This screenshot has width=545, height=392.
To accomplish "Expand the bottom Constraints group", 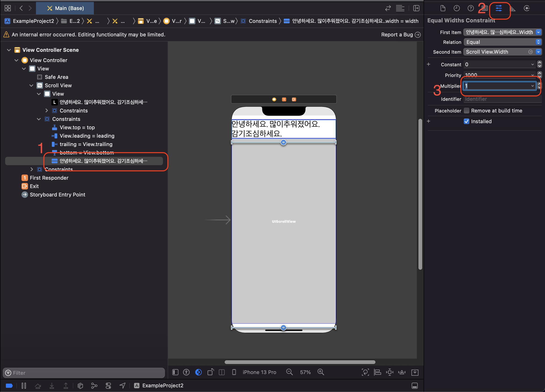I will (x=32, y=169).
